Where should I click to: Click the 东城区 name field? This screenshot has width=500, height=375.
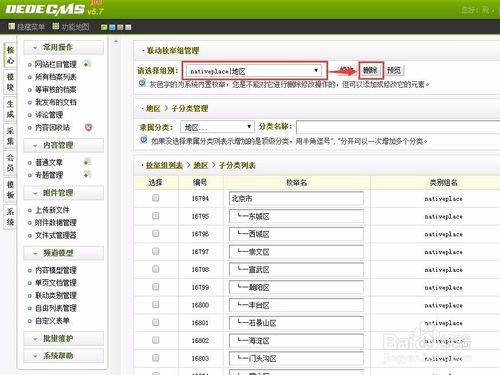pyautogui.click(x=296, y=216)
